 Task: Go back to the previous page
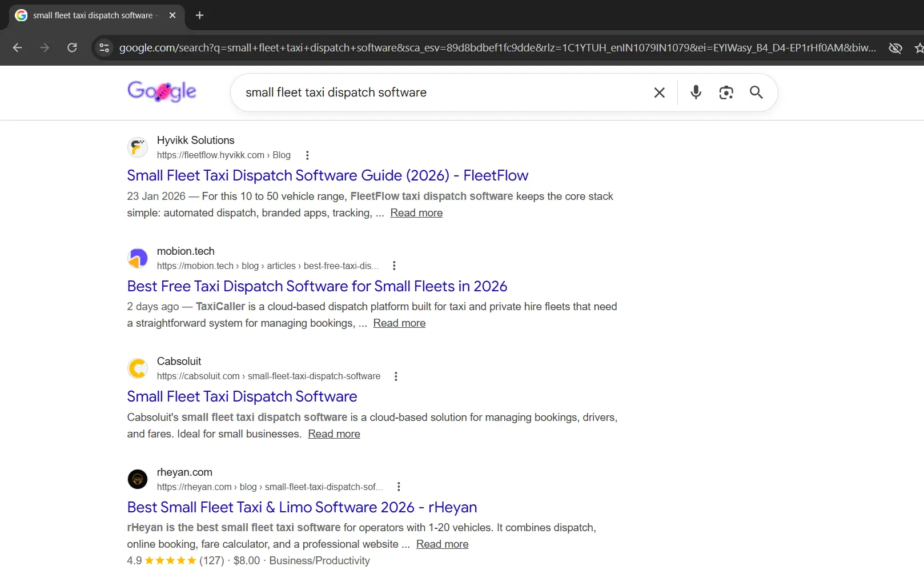(x=18, y=48)
